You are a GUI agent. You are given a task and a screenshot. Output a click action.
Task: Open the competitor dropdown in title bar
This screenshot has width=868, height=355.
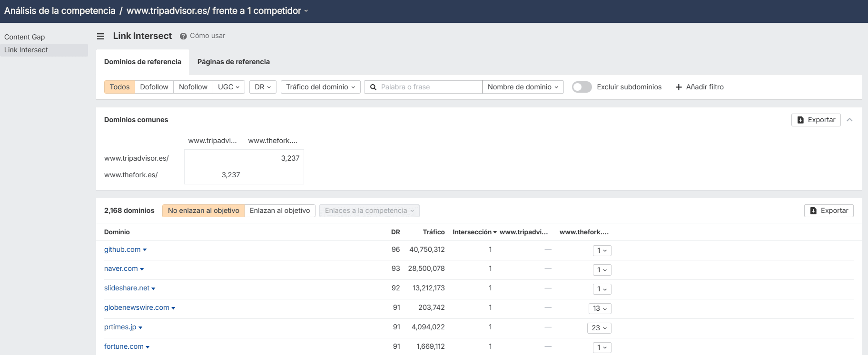[x=306, y=11]
